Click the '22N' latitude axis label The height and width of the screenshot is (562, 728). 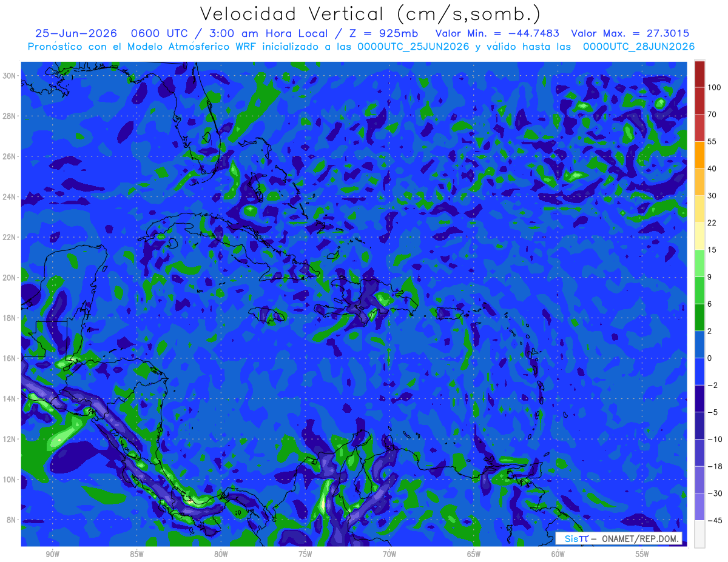(x=10, y=237)
